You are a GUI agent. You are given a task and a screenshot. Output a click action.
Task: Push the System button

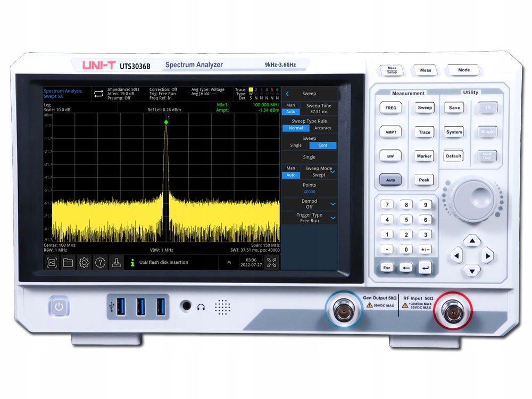(454, 132)
